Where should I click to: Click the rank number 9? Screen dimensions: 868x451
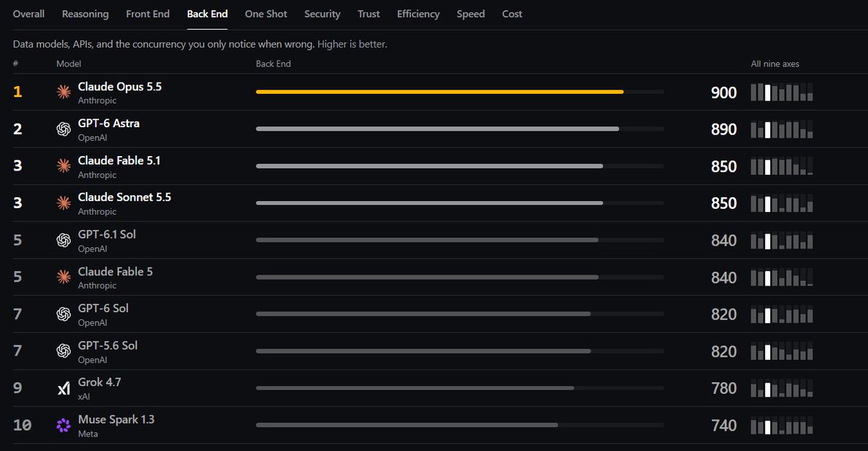[17, 388]
